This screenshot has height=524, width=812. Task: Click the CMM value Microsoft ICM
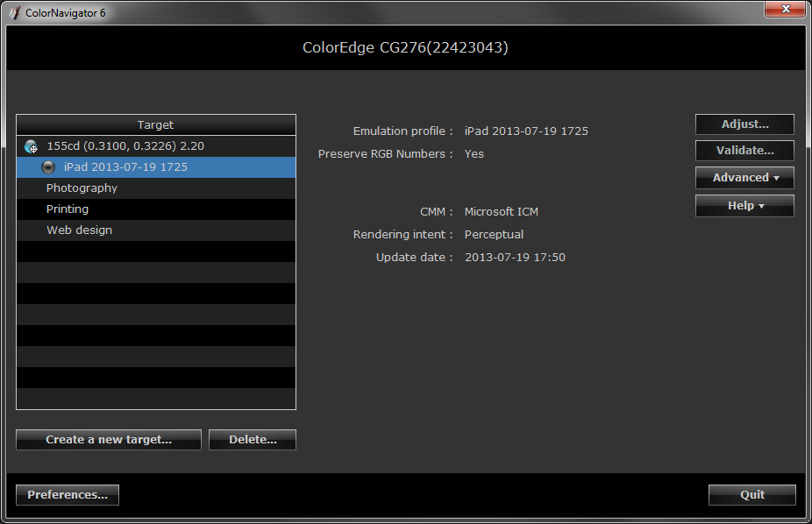(x=502, y=212)
